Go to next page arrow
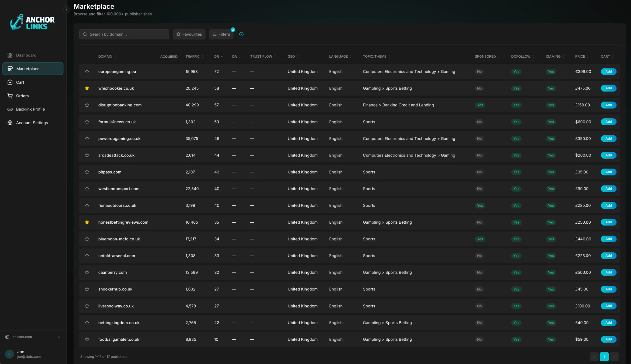631x364 pixels. 614,357
